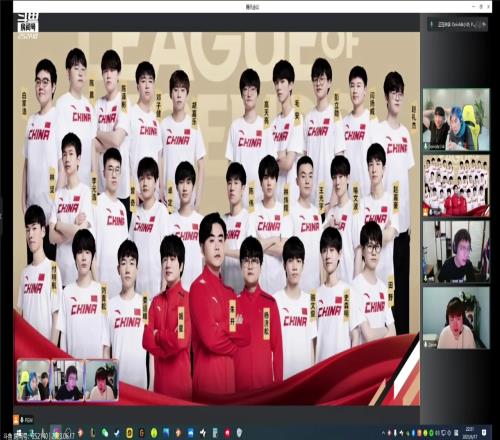Select participant tile showing team group photo

pyautogui.click(x=456, y=185)
